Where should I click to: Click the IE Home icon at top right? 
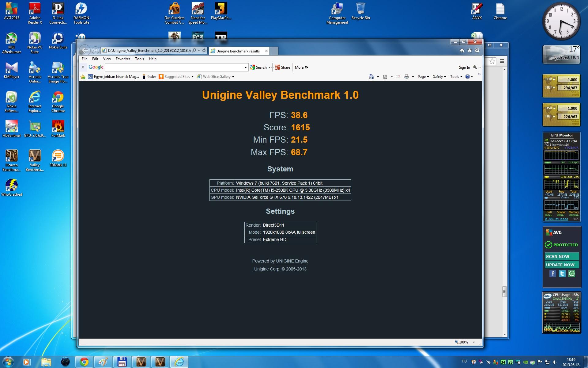(462, 51)
